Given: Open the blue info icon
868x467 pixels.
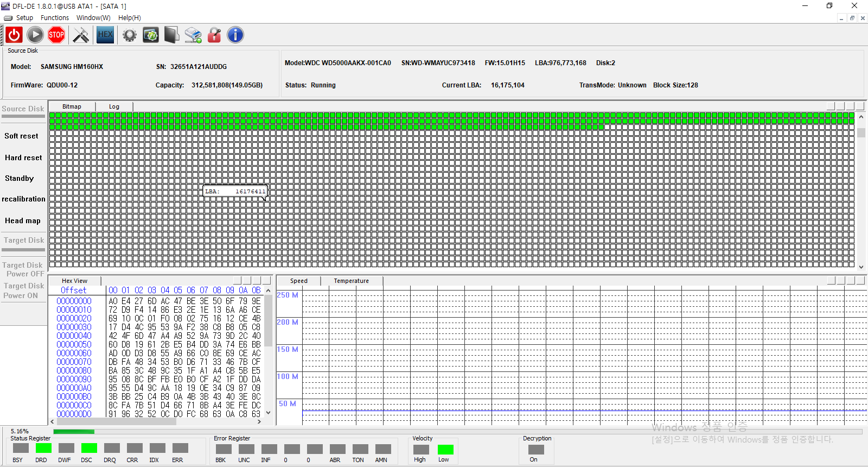Looking at the screenshot, I should click(x=235, y=35).
